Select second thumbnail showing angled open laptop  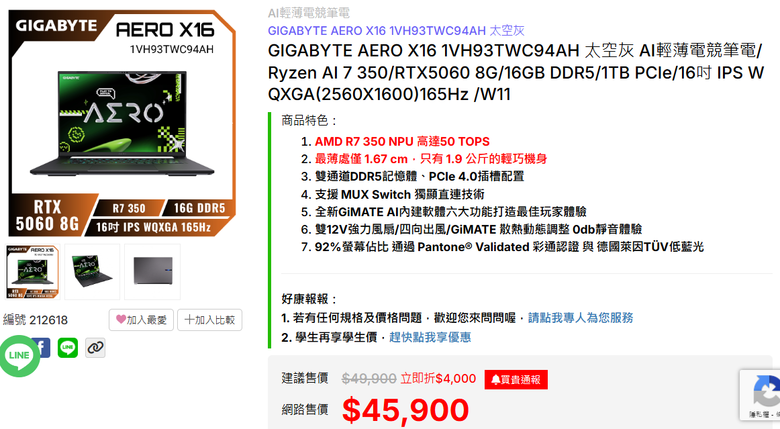pyautogui.click(x=93, y=272)
